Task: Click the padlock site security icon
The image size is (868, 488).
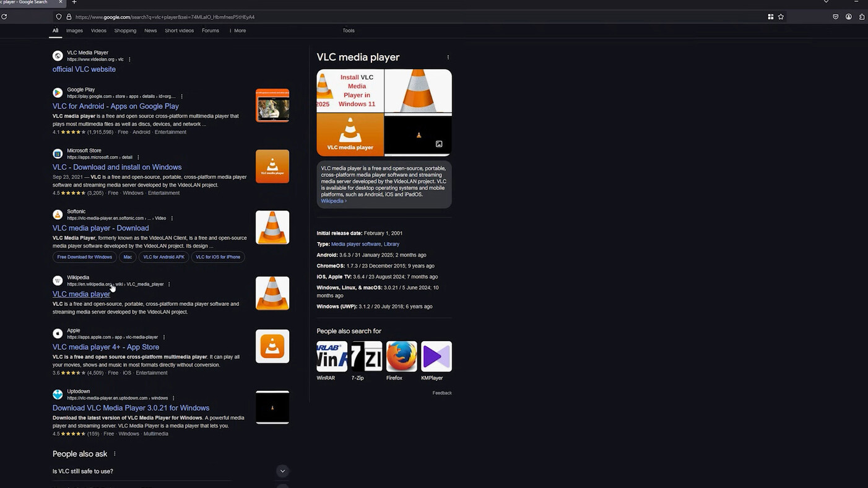Action: (69, 17)
